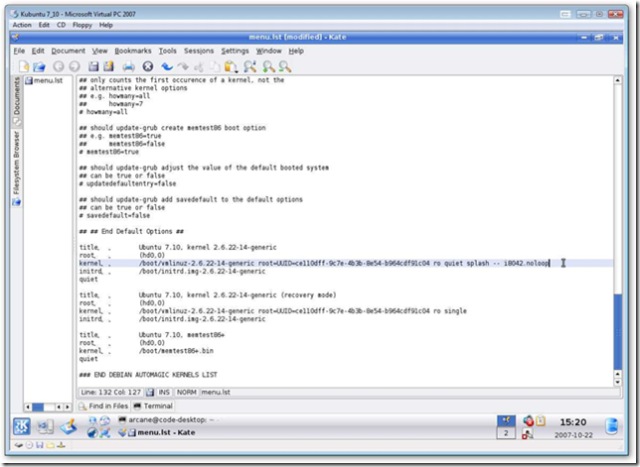Viewport: 640px width, 467px height.
Task: Click the Undo arrow in toolbar
Action: pos(168,66)
